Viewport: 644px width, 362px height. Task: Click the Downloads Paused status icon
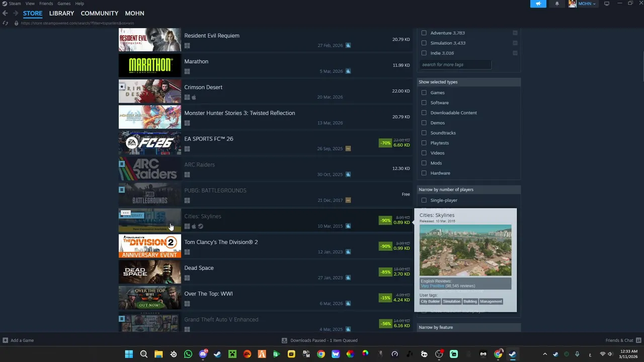pyautogui.click(x=284, y=340)
